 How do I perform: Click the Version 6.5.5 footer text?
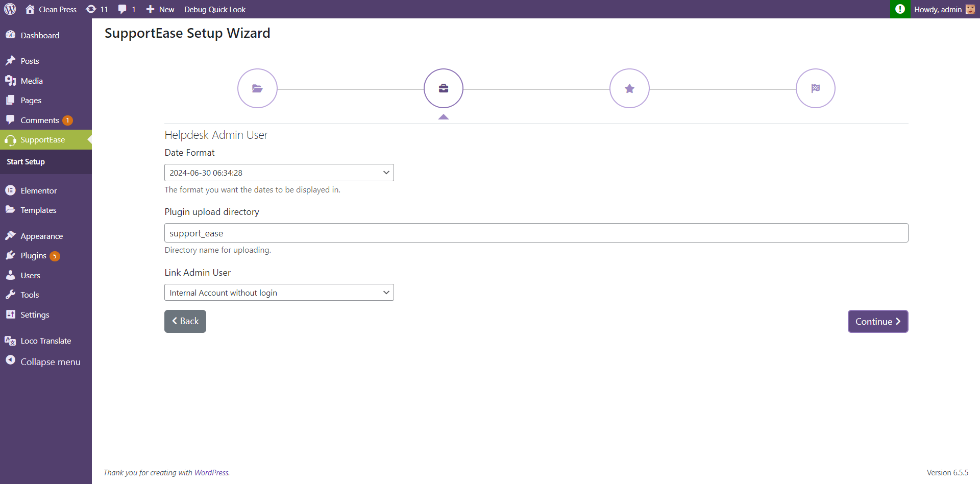click(x=947, y=473)
